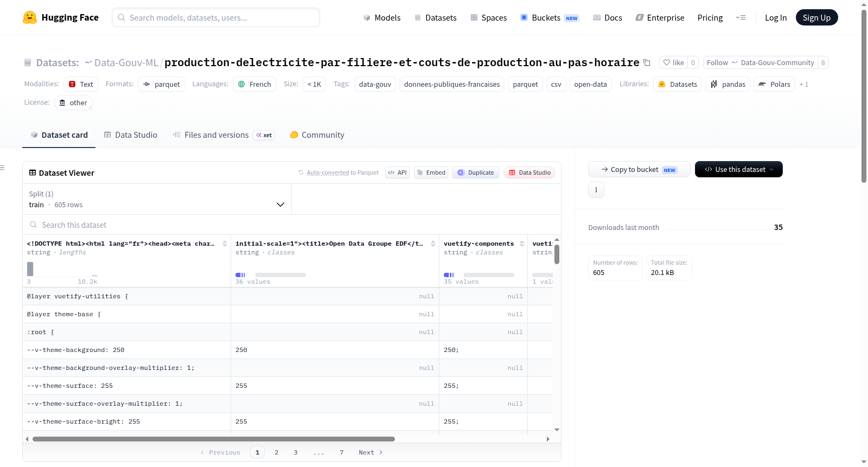Click the heart like button

pyautogui.click(x=673, y=62)
